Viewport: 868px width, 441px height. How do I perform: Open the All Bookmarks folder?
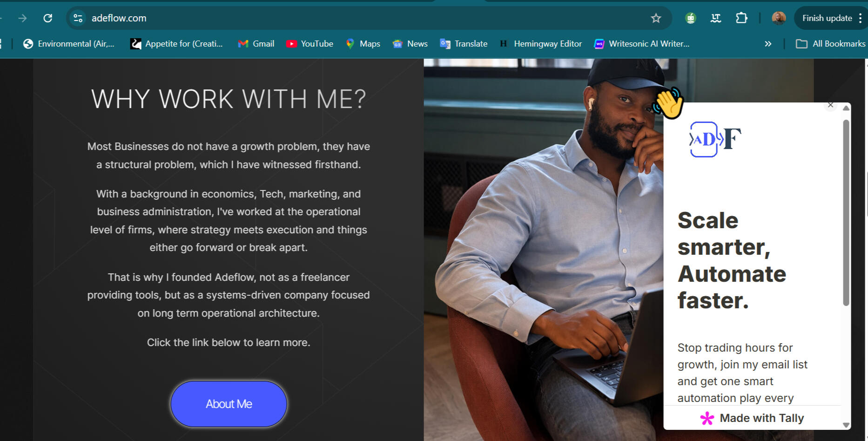click(x=831, y=44)
